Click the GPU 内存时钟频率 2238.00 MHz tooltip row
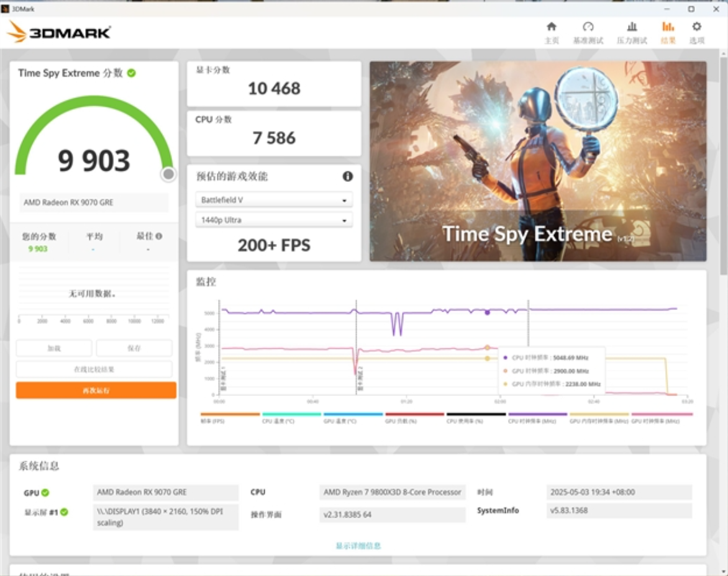The width and height of the screenshot is (728, 576). point(552,384)
